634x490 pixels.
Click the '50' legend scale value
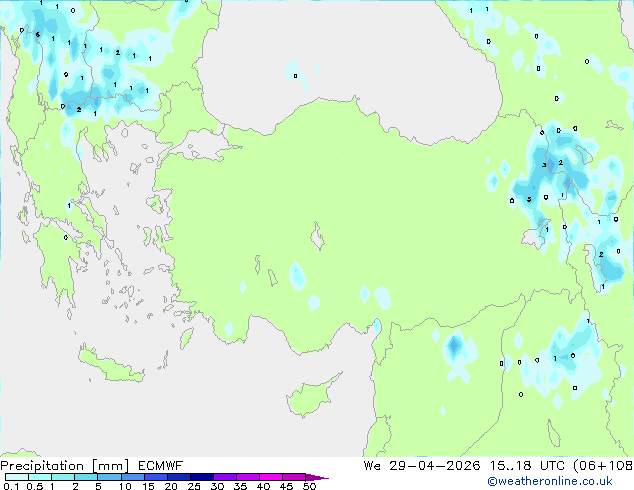[309, 486]
